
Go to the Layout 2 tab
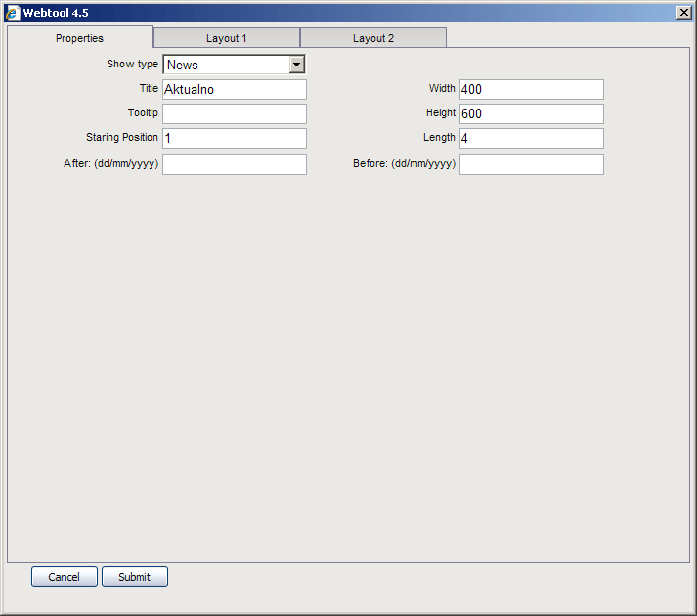tap(373, 38)
